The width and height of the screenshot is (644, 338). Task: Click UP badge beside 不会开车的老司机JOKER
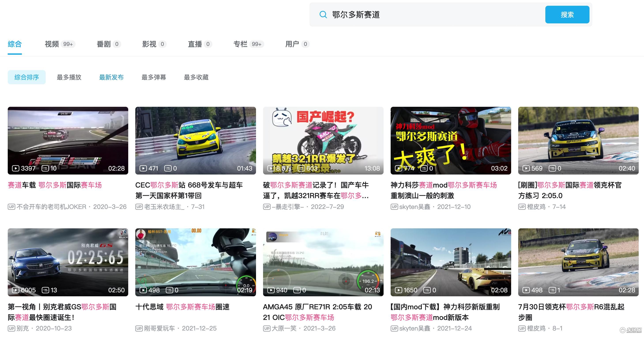pyautogui.click(x=11, y=207)
